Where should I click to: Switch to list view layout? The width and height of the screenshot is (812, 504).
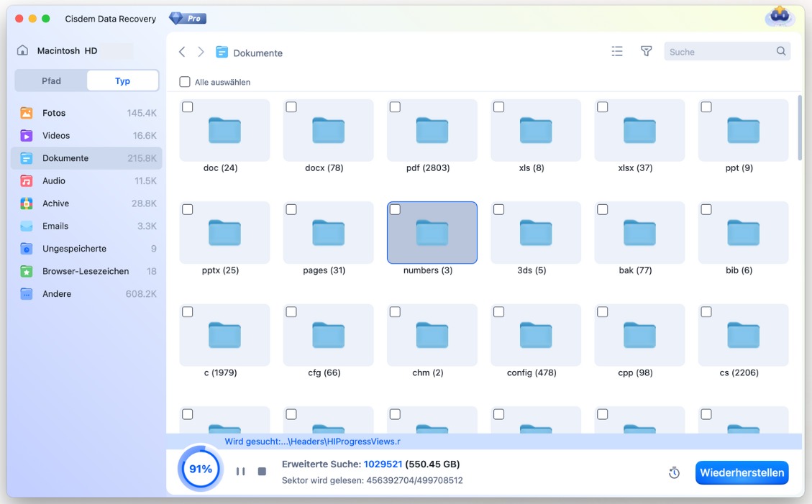tap(616, 51)
